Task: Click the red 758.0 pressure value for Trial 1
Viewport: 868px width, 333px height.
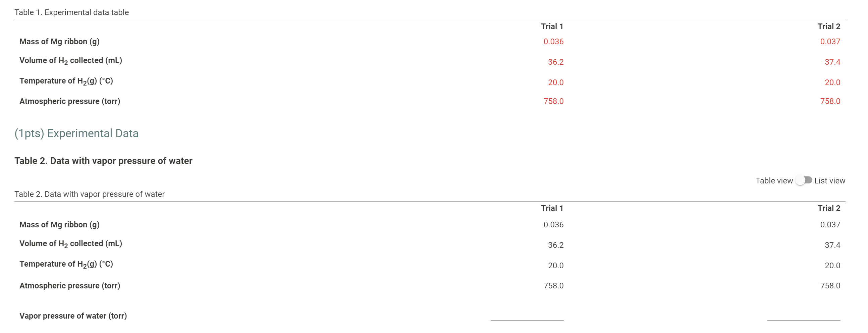Action: click(x=554, y=101)
